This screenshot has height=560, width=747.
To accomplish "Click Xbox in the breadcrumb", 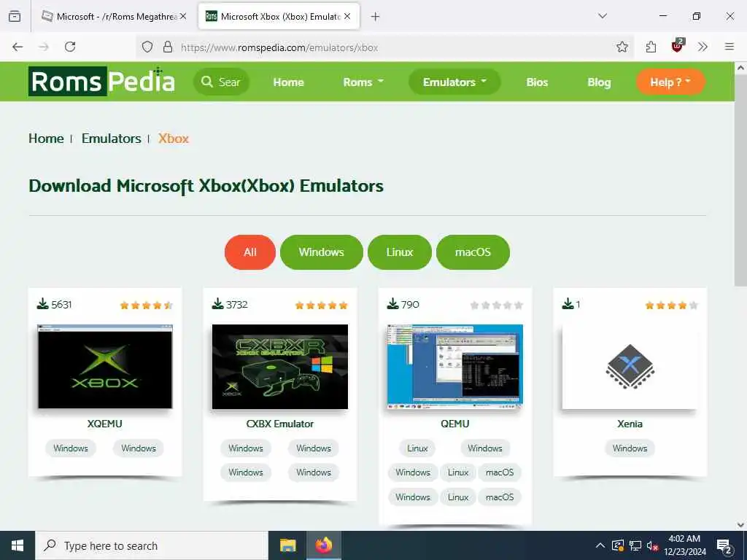I will (174, 139).
